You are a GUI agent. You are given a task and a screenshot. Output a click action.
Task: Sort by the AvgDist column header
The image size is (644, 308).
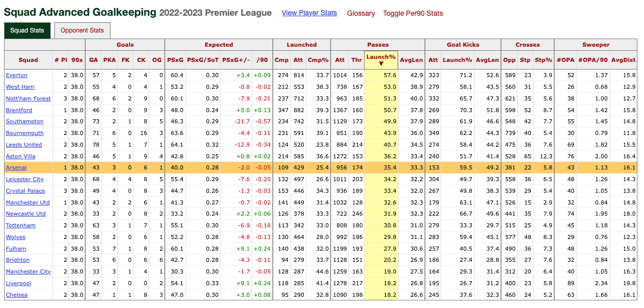tap(623, 60)
